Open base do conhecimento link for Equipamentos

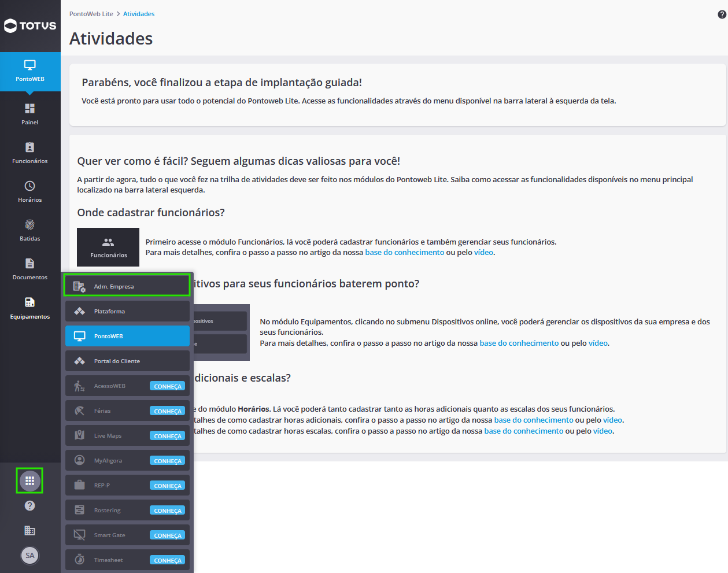[x=519, y=343]
